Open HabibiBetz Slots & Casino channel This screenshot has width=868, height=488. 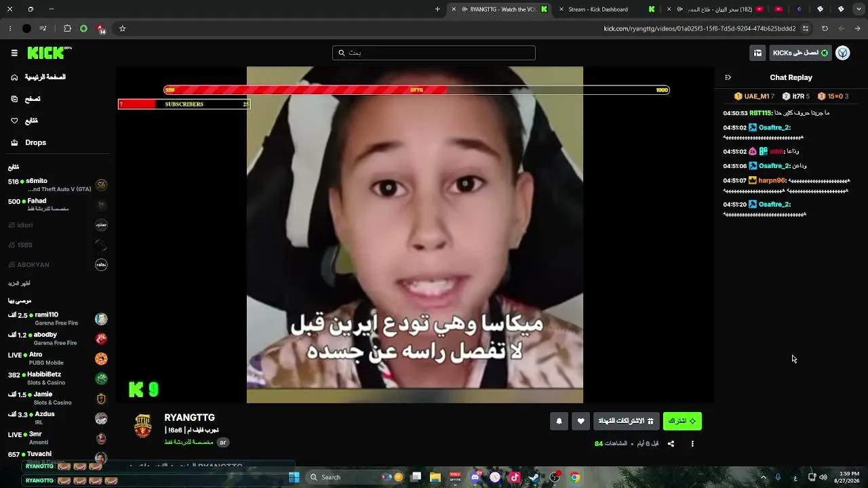coord(58,378)
